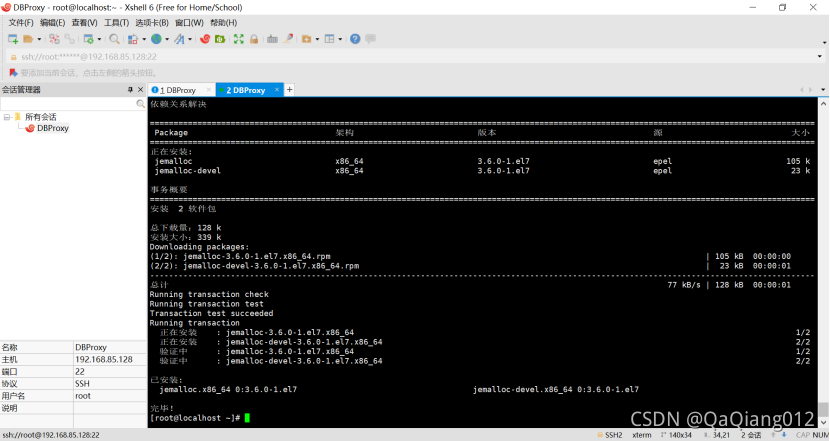
Task: Click the protocol value SSH
Action: pos(82,384)
